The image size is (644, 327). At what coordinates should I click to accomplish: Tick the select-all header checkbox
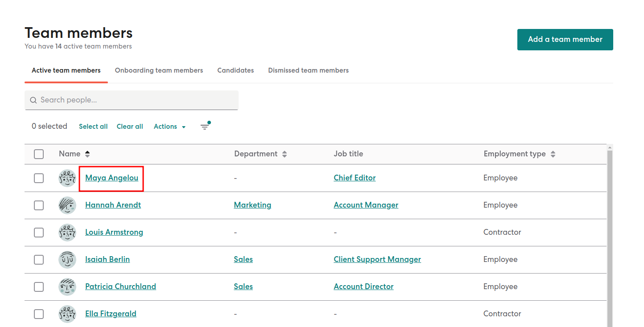[x=39, y=154]
